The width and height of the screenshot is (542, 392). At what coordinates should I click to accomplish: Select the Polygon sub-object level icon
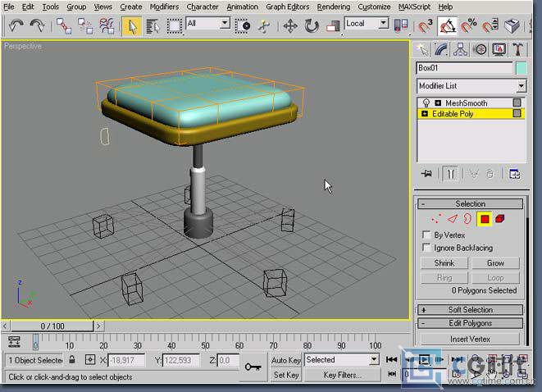point(485,219)
